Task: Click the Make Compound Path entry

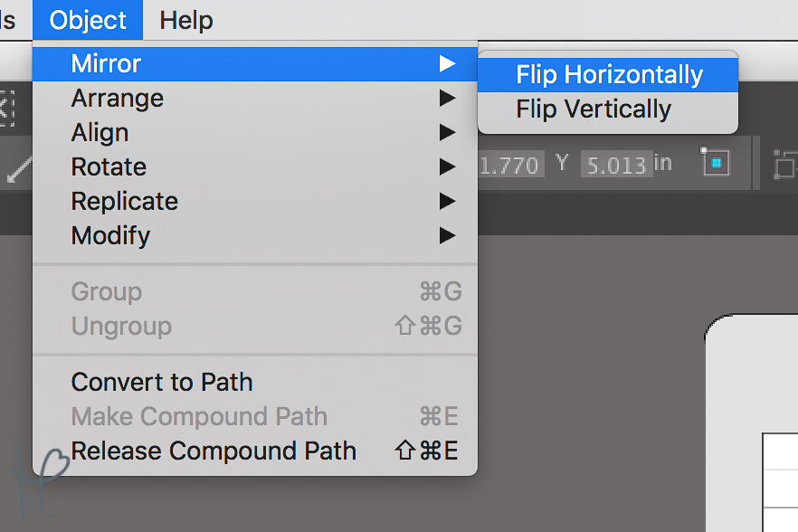Action: [x=255, y=416]
